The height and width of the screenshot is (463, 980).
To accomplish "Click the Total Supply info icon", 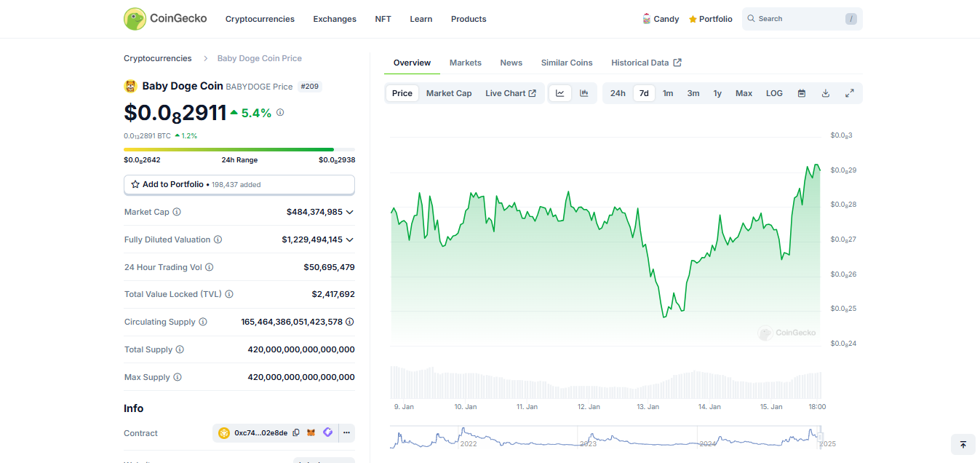I will click(180, 349).
